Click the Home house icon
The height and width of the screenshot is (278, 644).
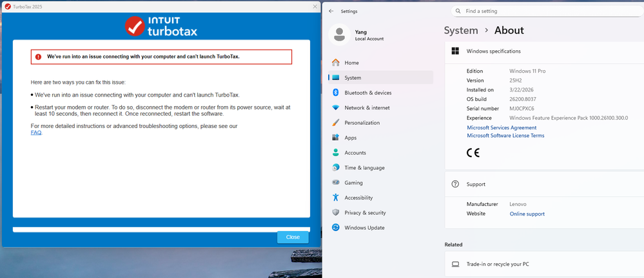336,62
